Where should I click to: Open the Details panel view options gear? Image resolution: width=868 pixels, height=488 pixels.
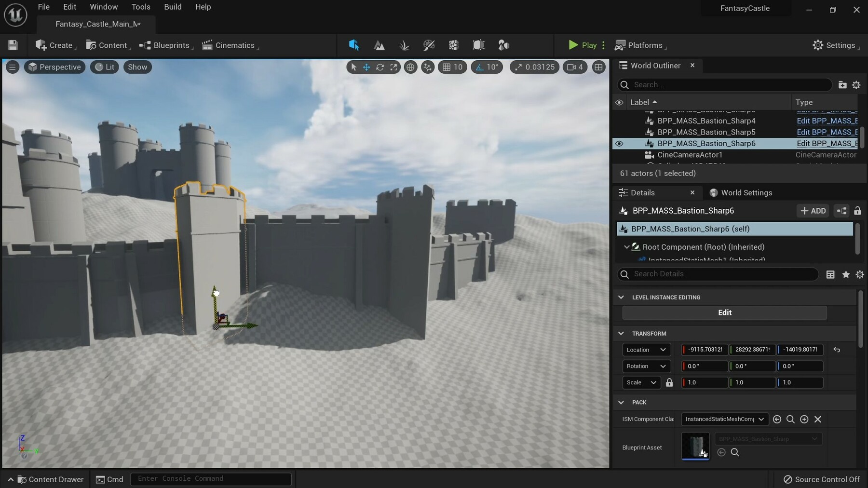point(860,274)
